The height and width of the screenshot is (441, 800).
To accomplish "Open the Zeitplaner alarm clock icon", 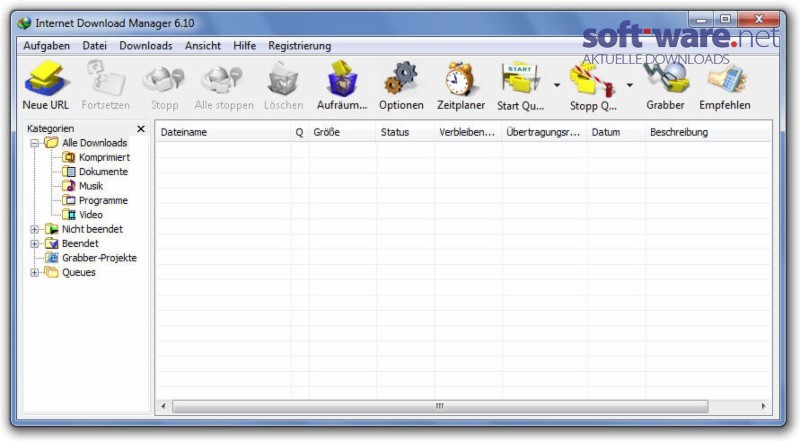I will coord(461,78).
